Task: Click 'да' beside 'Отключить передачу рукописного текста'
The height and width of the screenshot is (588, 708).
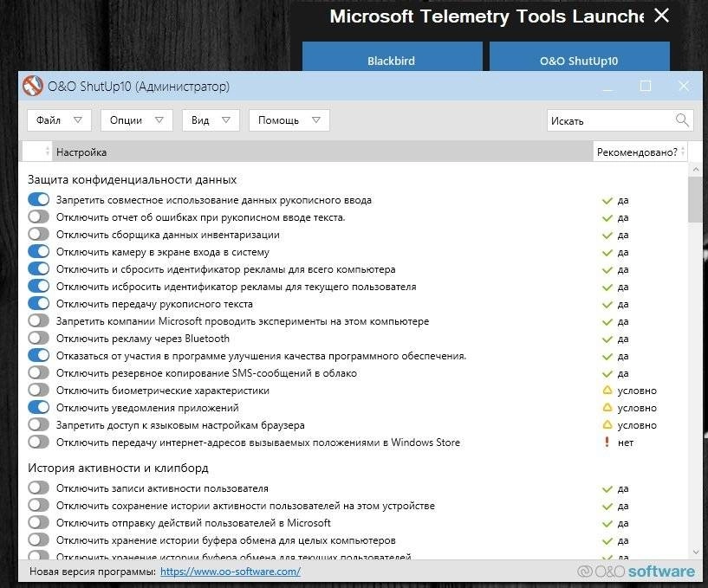Action: [623, 305]
